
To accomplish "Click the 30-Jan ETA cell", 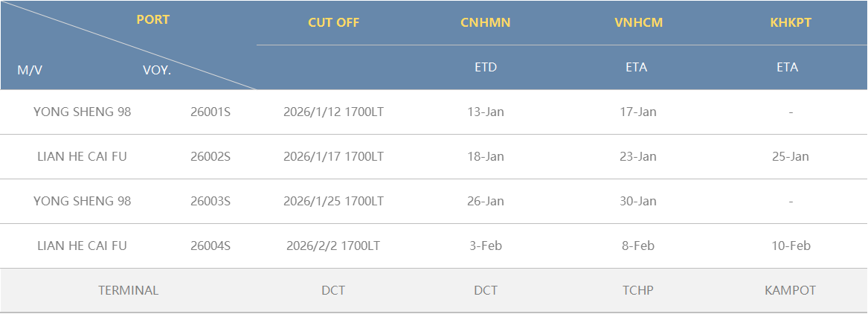I will (638, 201).
